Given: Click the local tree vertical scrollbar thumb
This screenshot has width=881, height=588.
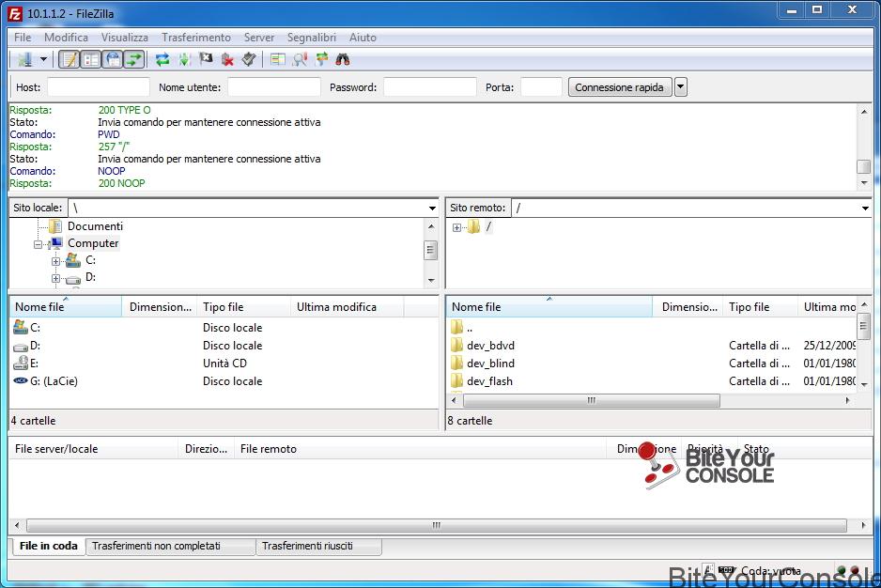Looking at the screenshot, I should pos(431,250).
